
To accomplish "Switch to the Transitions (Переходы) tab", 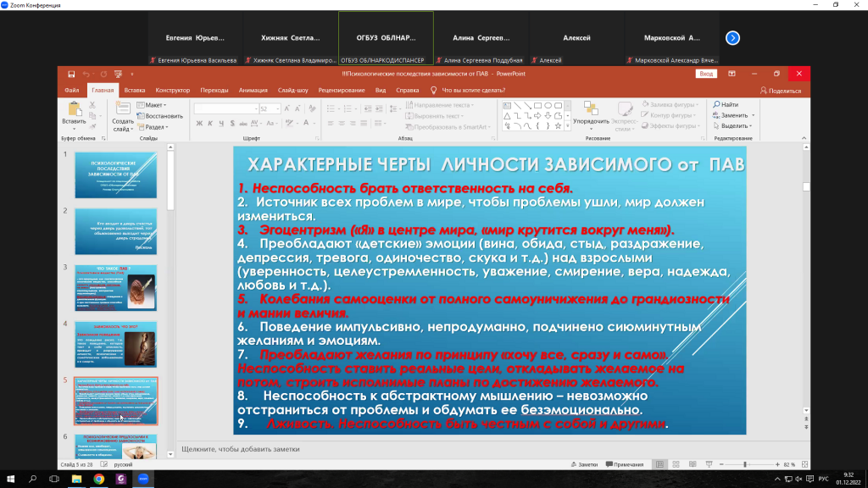I will [214, 90].
